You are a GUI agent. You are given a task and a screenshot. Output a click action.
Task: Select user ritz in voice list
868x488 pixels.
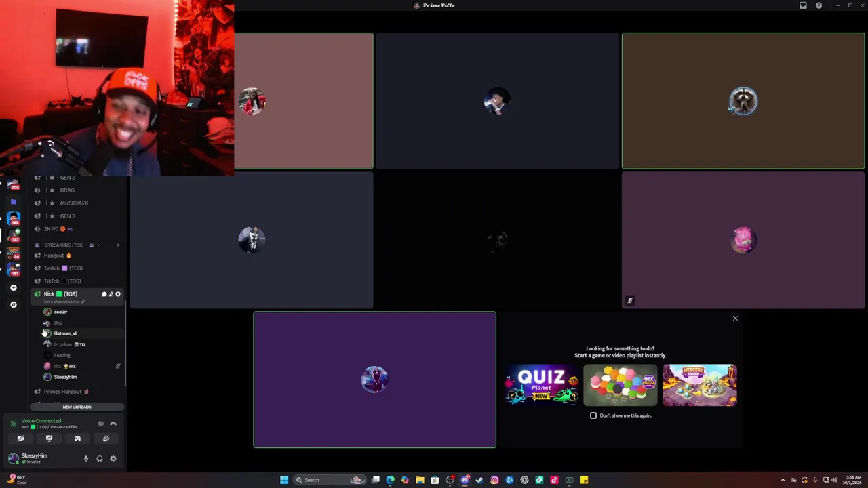coord(82,366)
